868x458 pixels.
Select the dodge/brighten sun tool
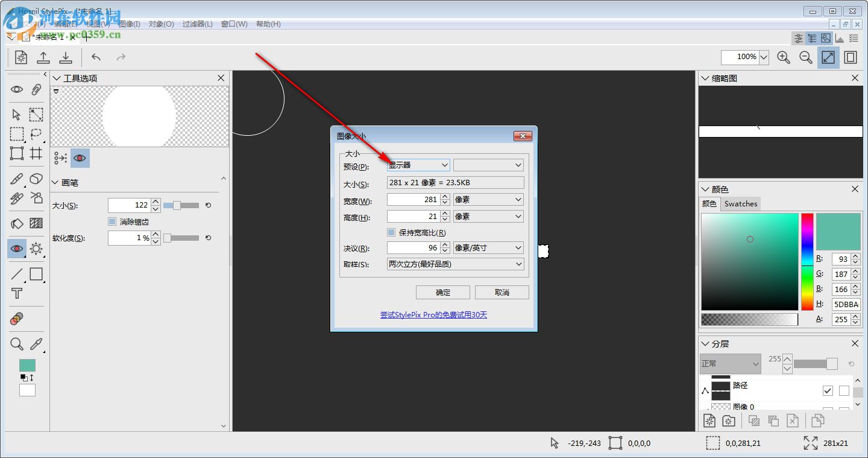point(36,249)
